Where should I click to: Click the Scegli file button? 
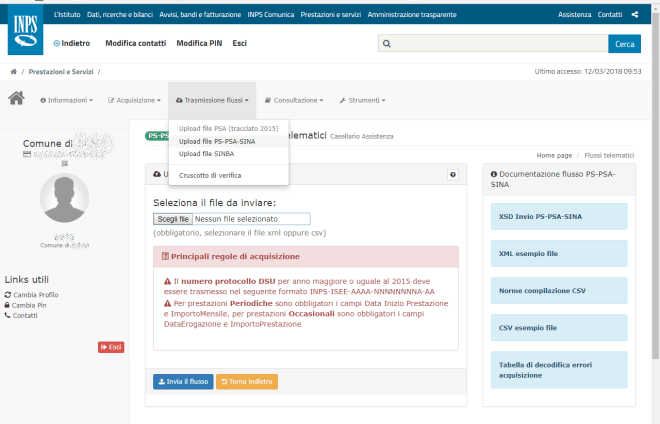pos(172,218)
